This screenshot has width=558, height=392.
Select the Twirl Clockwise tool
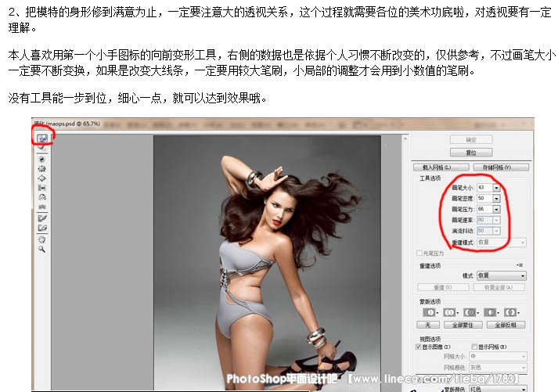pos(41,158)
